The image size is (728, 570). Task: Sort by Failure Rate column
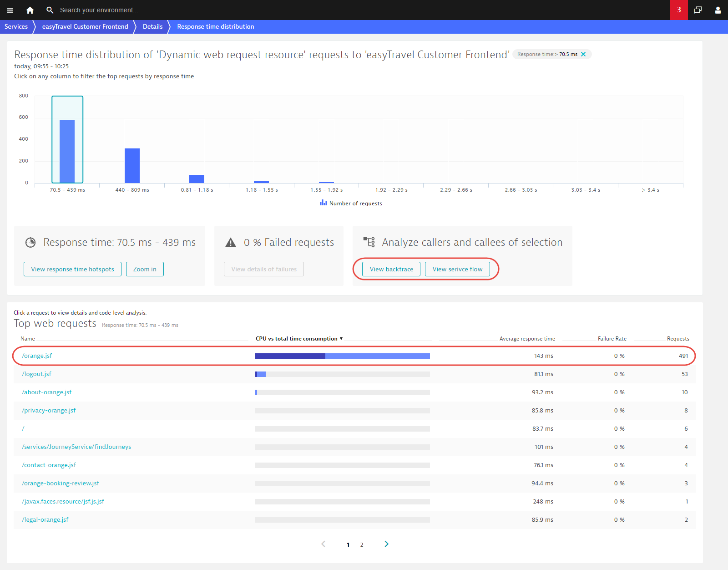click(612, 339)
